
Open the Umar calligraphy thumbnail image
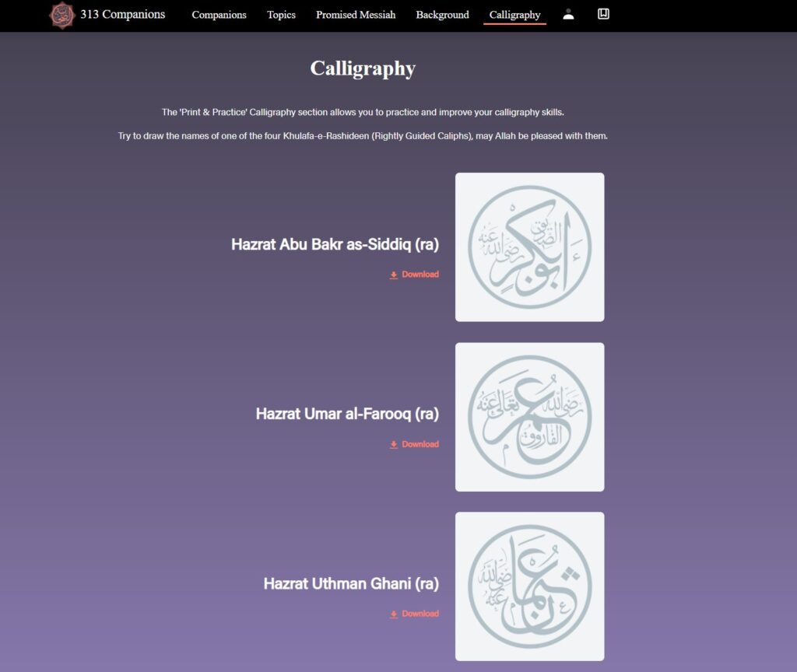point(529,417)
